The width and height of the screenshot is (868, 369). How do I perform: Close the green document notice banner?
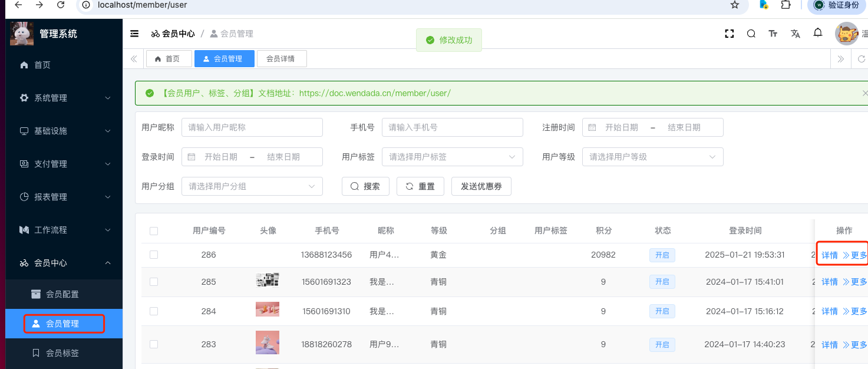click(x=864, y=93)
